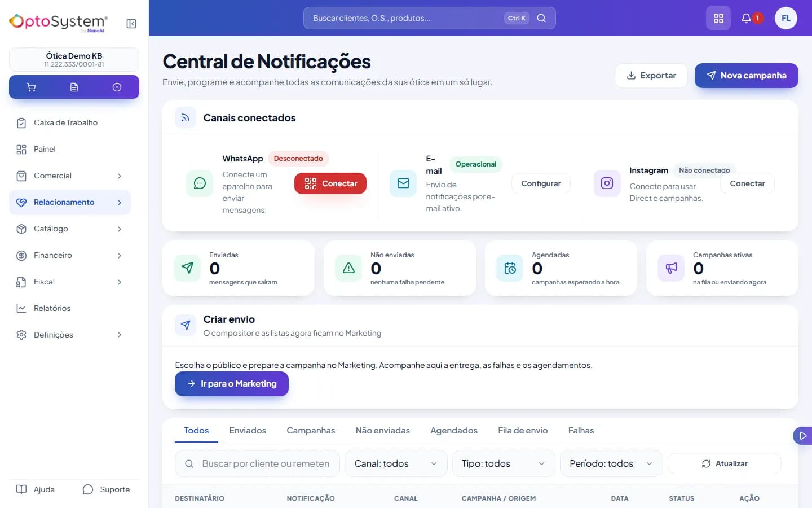Refresh the list with Atualizar
The image size is (812, 508).
point(725,463)
